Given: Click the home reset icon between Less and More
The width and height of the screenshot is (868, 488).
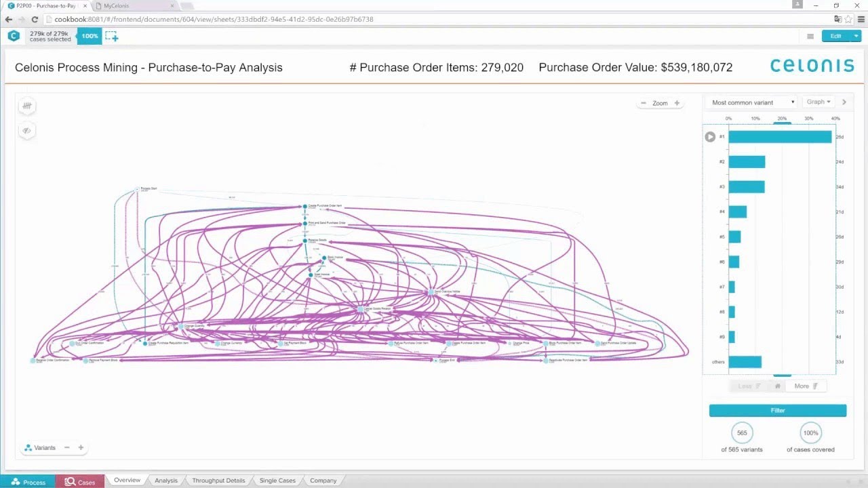Looking at the screenshot, I should coord(778,386).
